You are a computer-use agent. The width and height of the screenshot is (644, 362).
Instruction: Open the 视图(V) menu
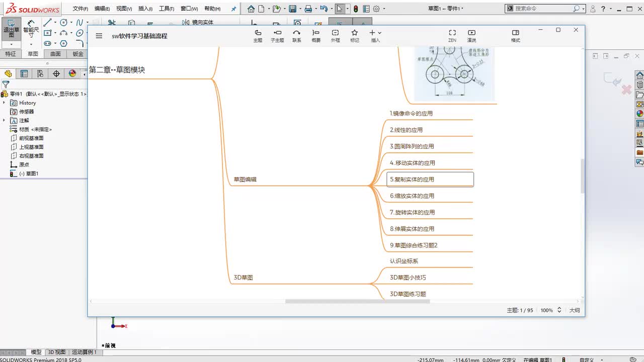124,9
